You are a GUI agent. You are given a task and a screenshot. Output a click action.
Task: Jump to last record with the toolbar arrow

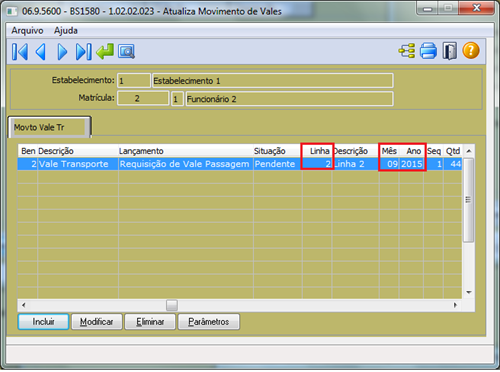coord(83,52)
